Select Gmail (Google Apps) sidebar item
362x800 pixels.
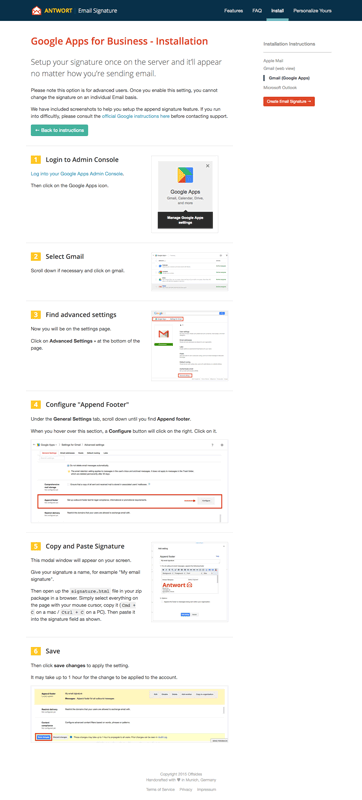coord(289,78)
